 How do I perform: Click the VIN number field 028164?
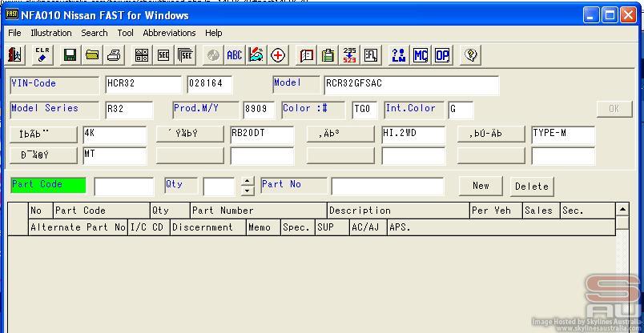tap(210, 85)
